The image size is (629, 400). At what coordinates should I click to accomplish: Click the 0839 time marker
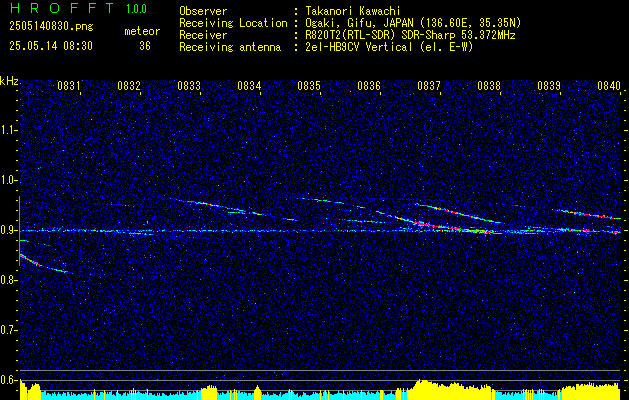549,85
